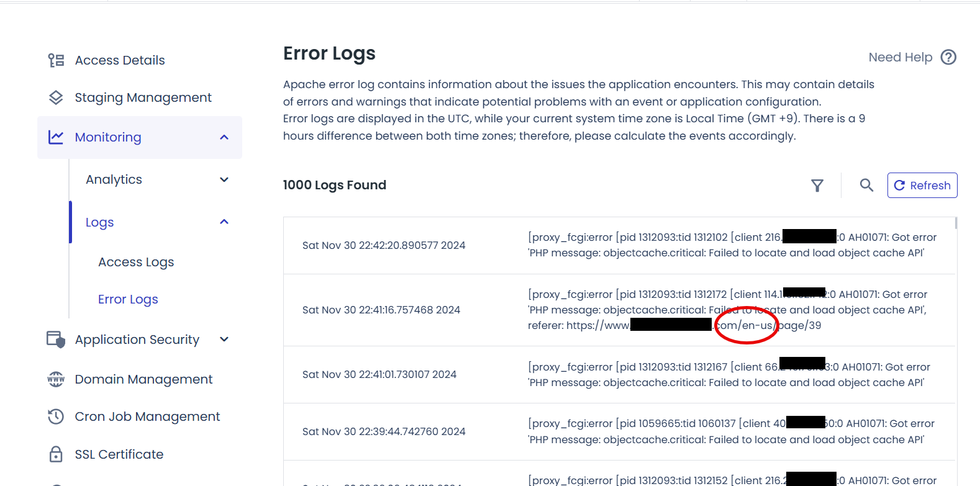Screen dimensions: 980x486
Task: Open SSL Certificate section
Action: coord(119,454)
